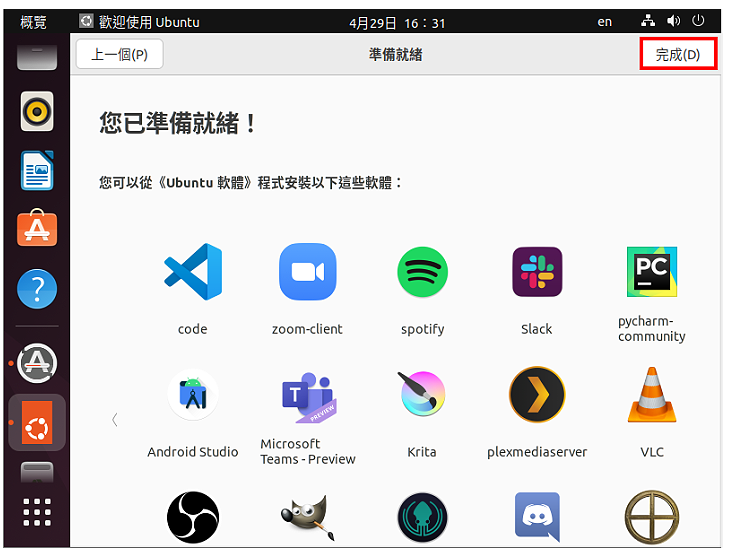Click the plexmediaserver label
This screenshot has height=560, width=752.
[x=537, y=452]
